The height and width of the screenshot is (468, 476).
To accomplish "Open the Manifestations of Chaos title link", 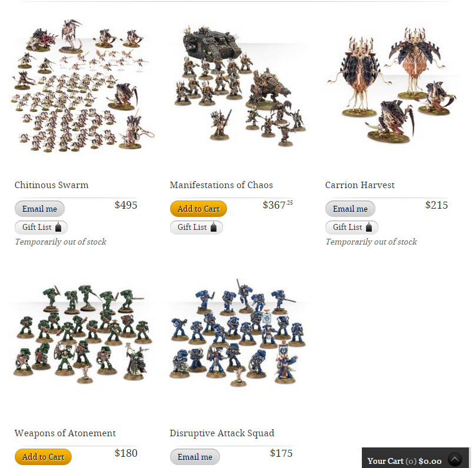I will pyautogui.click(x=221, y=185).
